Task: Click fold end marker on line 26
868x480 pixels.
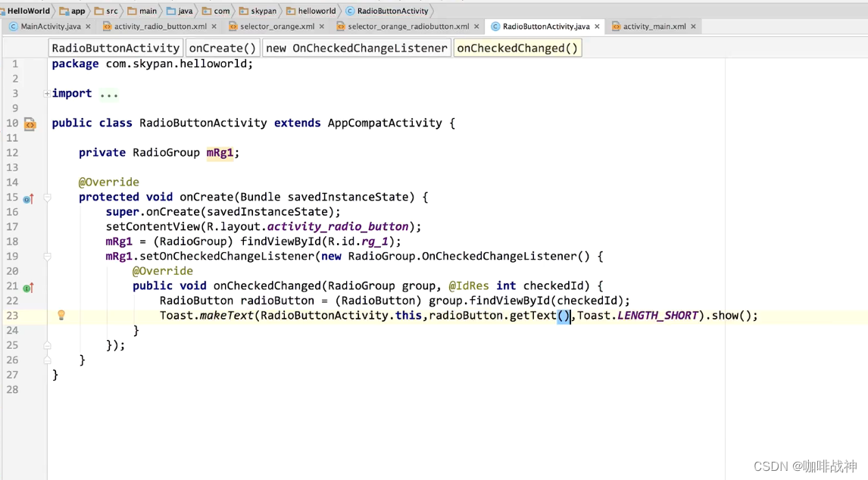Action: tap(47, 360)
